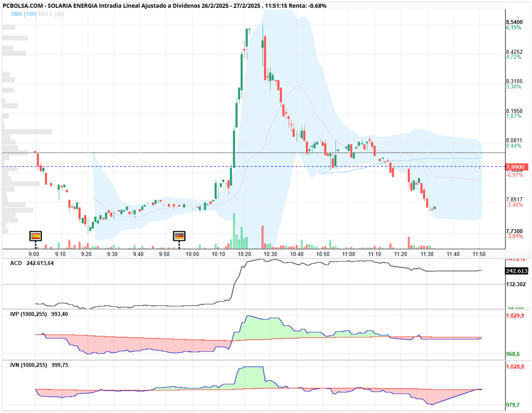Click the 9:00 time axis label
Viewport: 532px width, 413px height.
pos(34,254)
